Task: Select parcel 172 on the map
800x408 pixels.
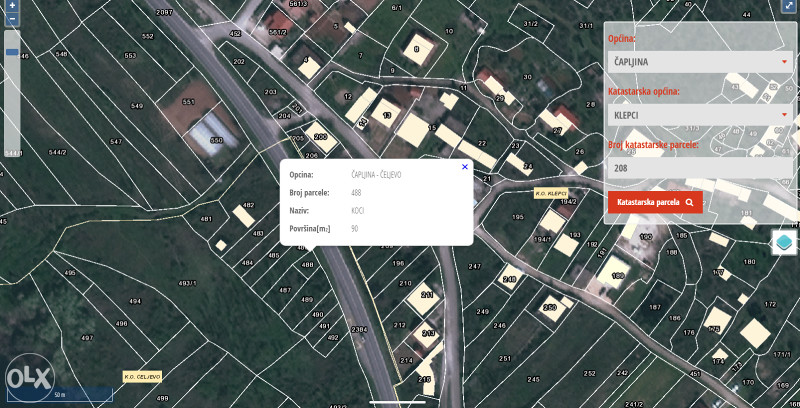Action: (x=770, y=304)
